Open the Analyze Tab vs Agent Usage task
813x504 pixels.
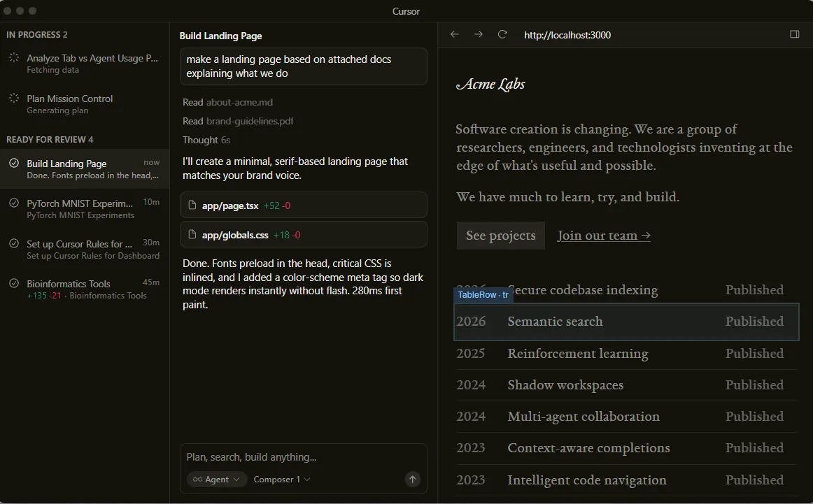(x=85, y=63)
